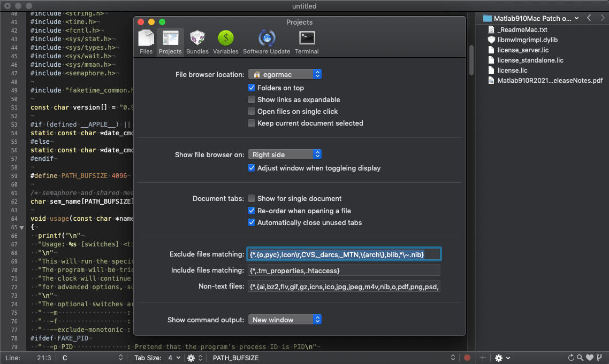Switch to the Bundles preferences pane

click(197, 42)
